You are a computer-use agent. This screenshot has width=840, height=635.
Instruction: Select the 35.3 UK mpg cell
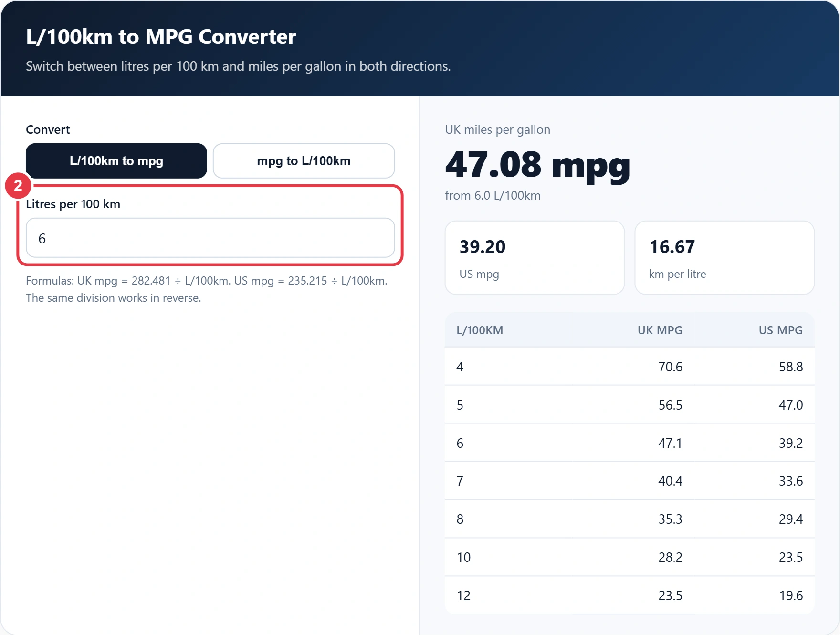tap(670, 519)
